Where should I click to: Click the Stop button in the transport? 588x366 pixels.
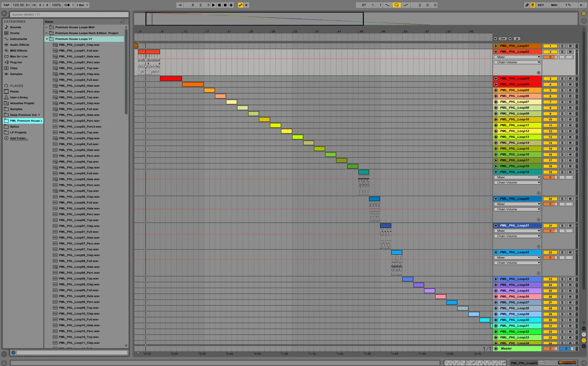219,5
